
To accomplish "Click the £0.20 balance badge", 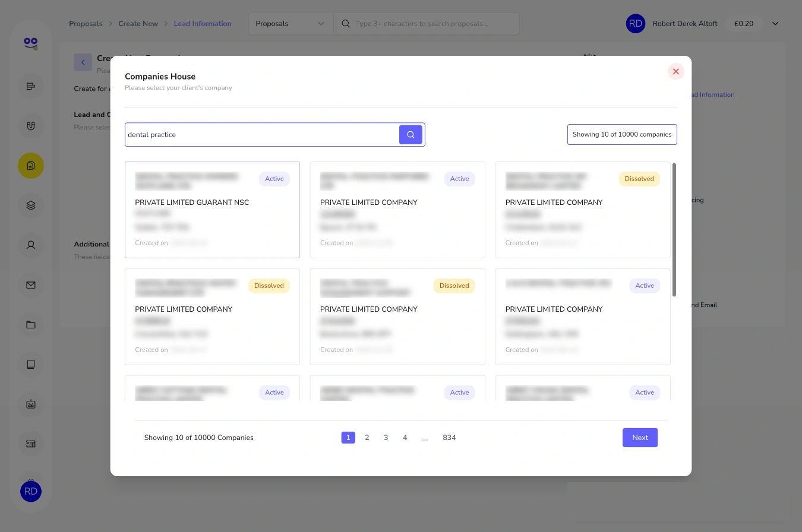I will (744, 24).
